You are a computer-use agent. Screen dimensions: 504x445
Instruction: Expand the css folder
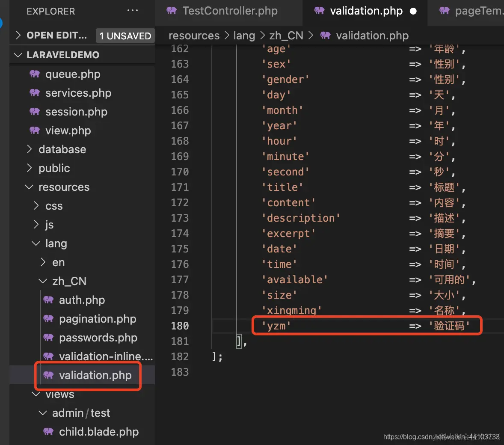coord(36,205)
